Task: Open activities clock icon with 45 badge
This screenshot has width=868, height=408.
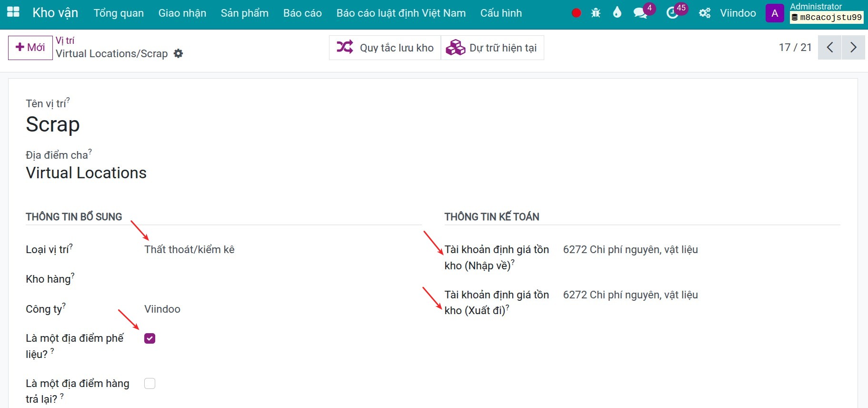Action: point(672,13)
